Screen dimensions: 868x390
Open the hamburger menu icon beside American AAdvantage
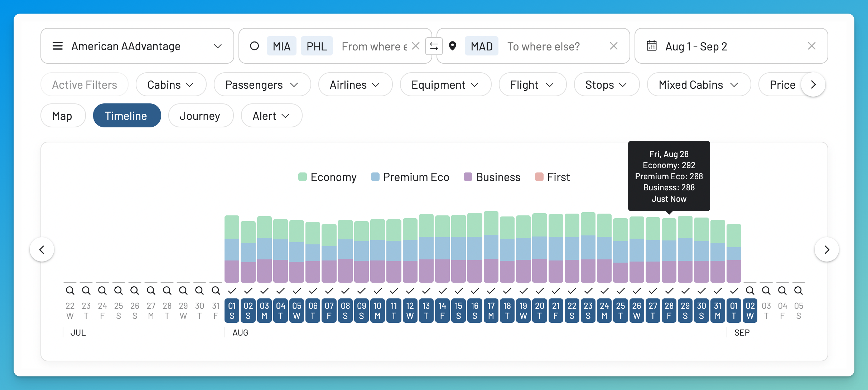pyautogui.click(x=58, y=46)
